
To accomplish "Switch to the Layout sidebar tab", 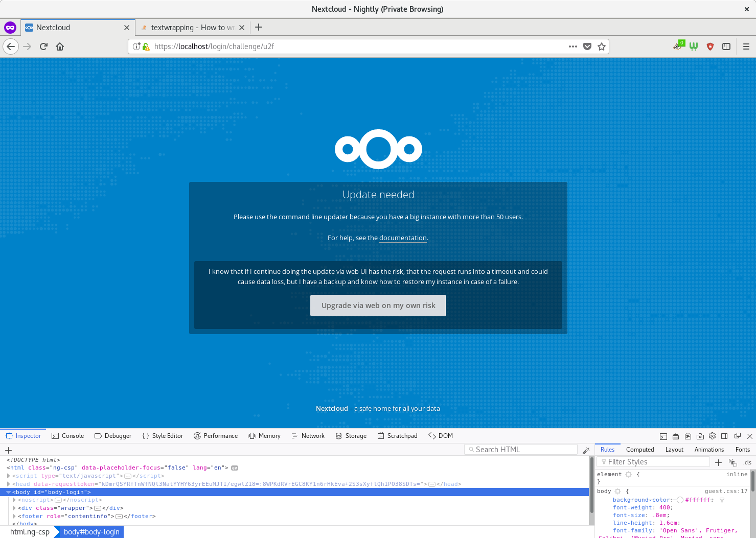I will 674,450.
